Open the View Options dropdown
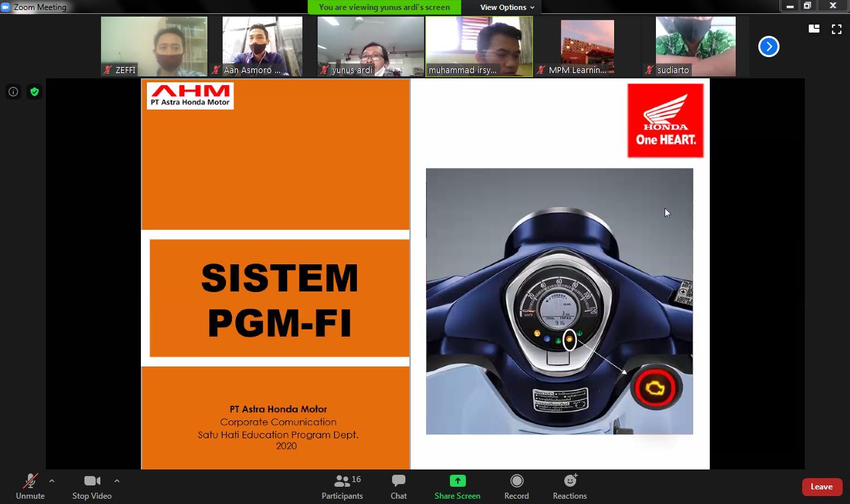This screenshot has width=850, height=504. point(507,7)
